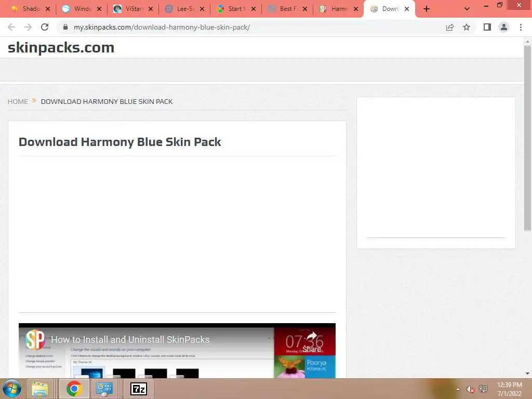Close the Shado tab
This screenshot has width=532, height=399.
click(48, 9)
